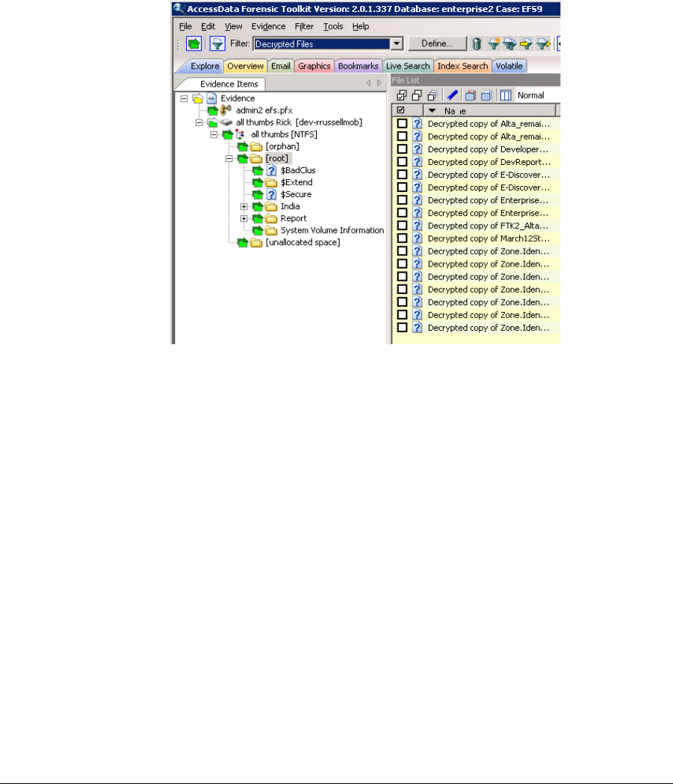673x784 pixels.
Task: Click the uncheck all files icon in File List
Action: click(x=416, y=96)
